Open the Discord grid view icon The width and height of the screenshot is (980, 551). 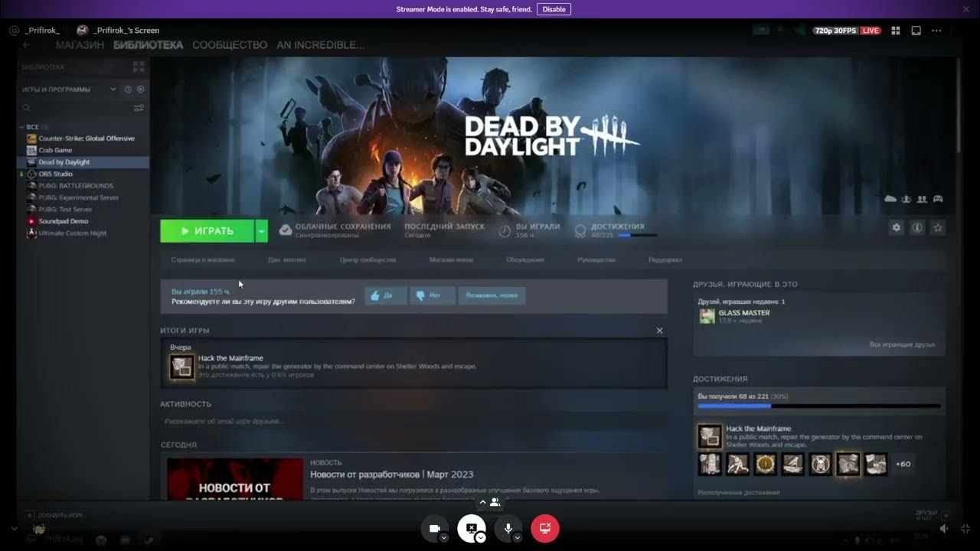pyautogui.click(x=896, y=31)
